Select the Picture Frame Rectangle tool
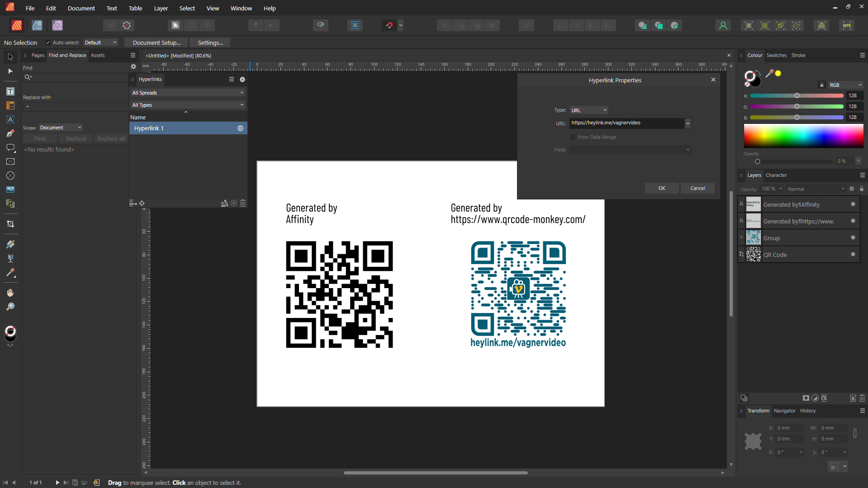Image resolution: width=868 pixels, height=488 pixels. point(10,161)
